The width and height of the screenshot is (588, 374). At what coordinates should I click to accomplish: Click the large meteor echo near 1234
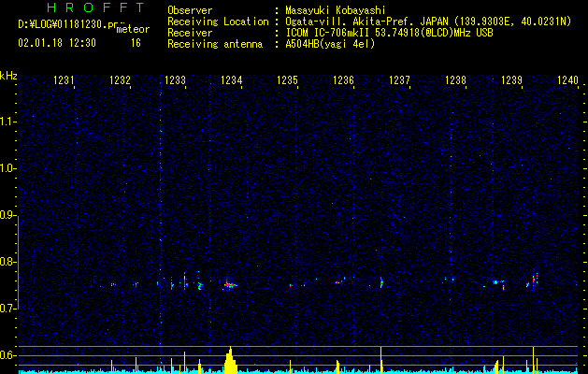pyautogui.click(x=230, y=285)
